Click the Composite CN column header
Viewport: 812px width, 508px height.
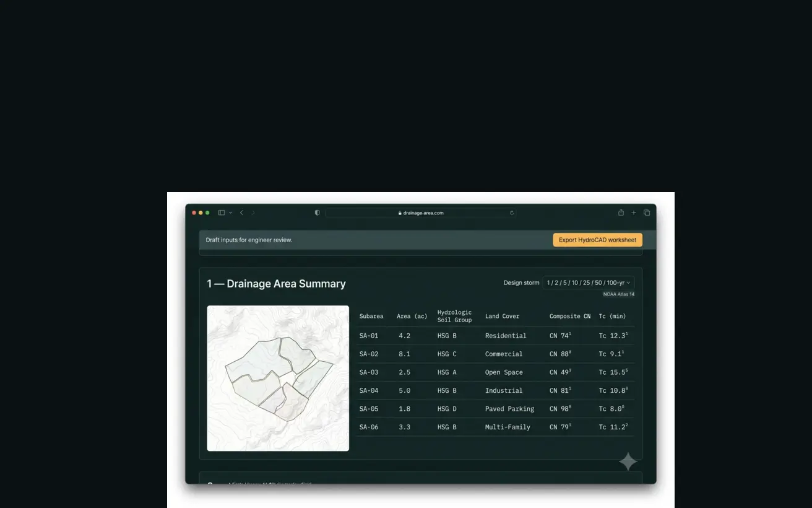point(570,316)
